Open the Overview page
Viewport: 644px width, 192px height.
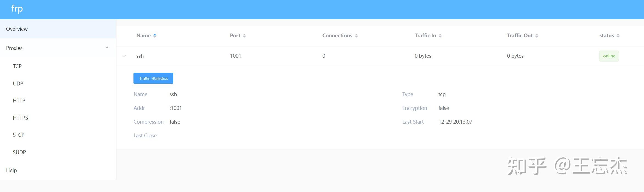point(17,29)
